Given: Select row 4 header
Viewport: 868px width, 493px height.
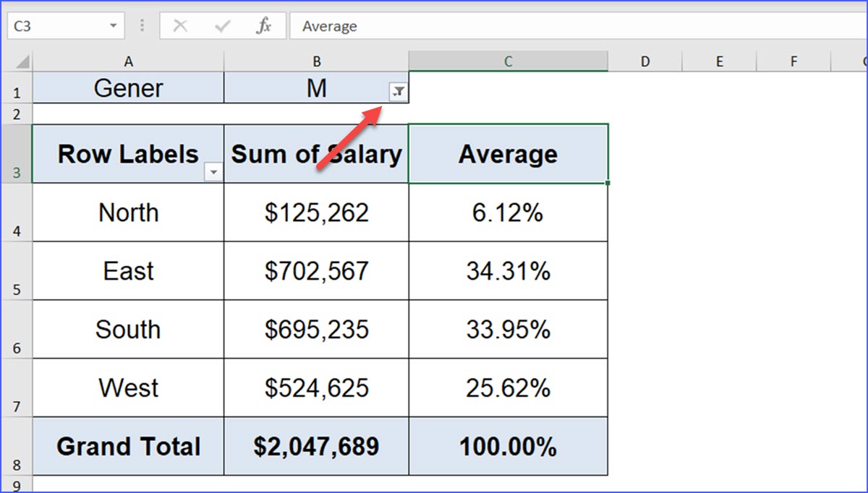Looking at the screenshot, I should pyautogui.click(x=17, y=213).
